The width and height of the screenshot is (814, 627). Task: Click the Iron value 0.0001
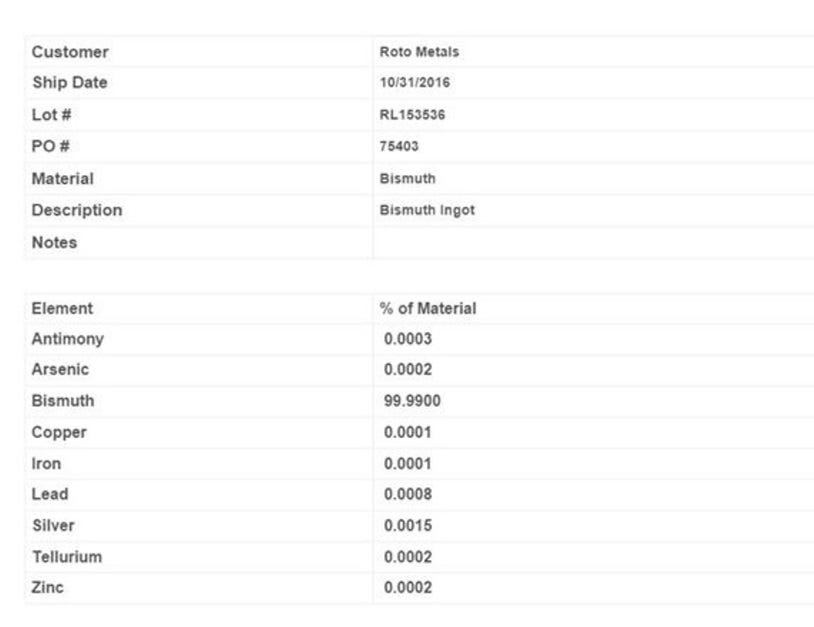[x=408, y=464]
